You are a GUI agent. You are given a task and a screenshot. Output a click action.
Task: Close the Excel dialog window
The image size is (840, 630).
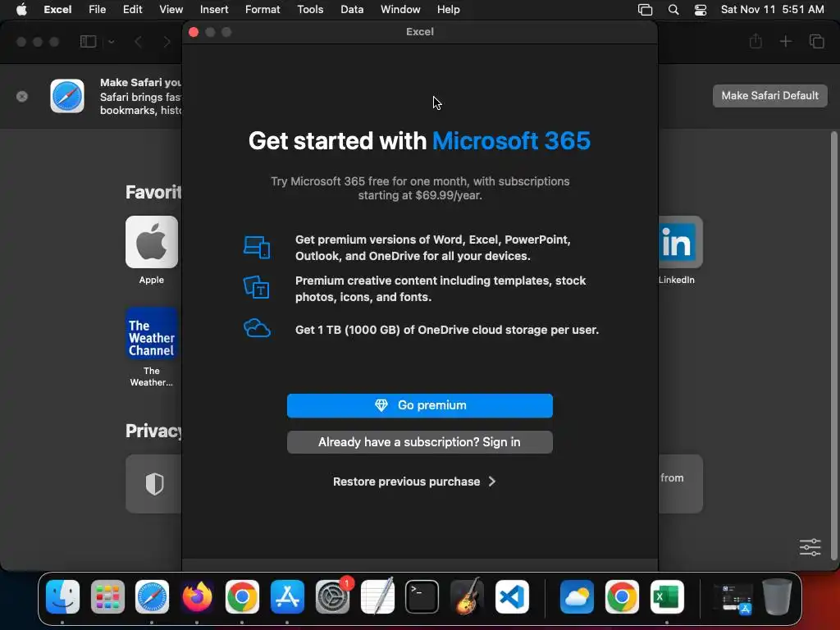[194, 32]
